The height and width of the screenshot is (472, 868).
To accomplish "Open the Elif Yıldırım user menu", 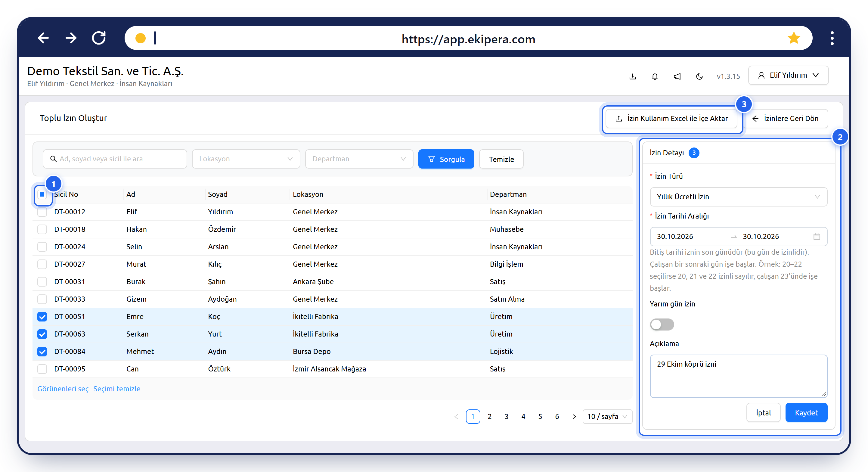I will [788, 75].
